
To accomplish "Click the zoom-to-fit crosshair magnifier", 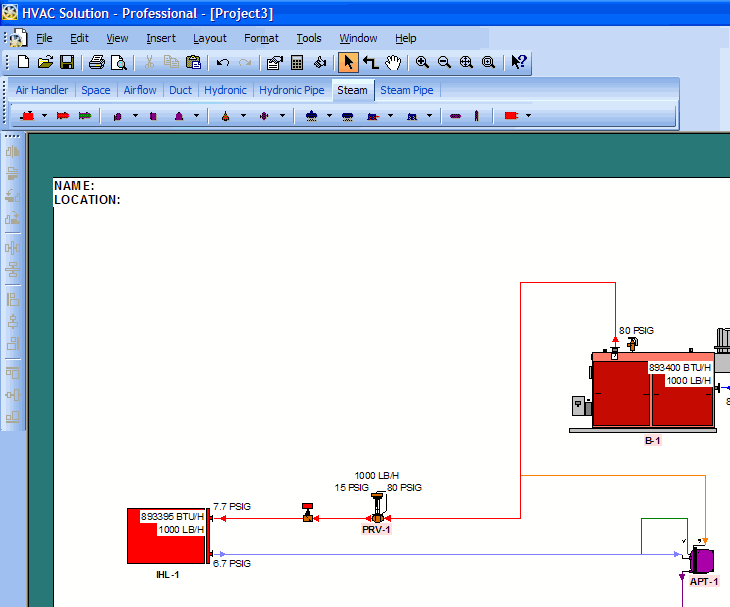I will tap(466, 62).
